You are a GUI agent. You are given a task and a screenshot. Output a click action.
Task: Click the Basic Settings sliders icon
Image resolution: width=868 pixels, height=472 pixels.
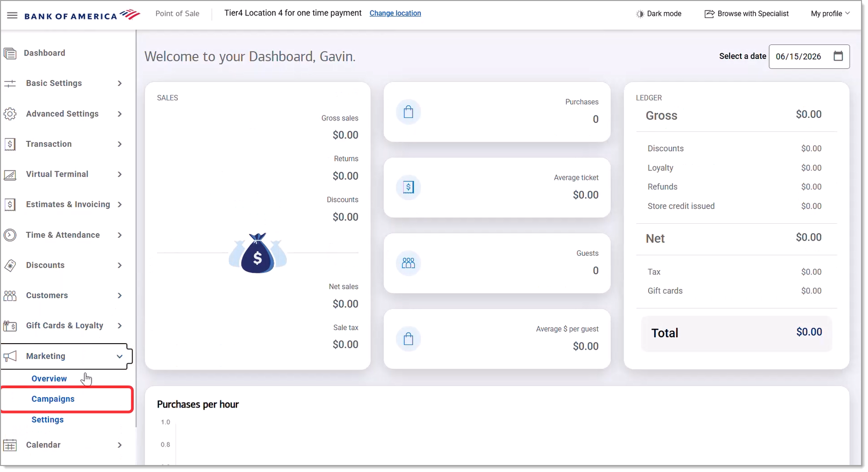(x=10, y=83)
